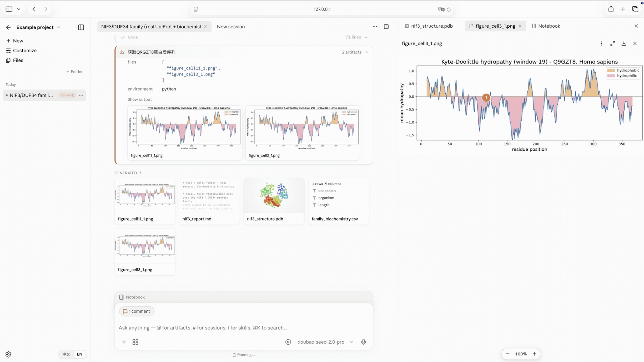Image resolution: width=644 pixels, height=362 pixels.
Task: Open nif3_report.md card
Action: pos(209,201)
